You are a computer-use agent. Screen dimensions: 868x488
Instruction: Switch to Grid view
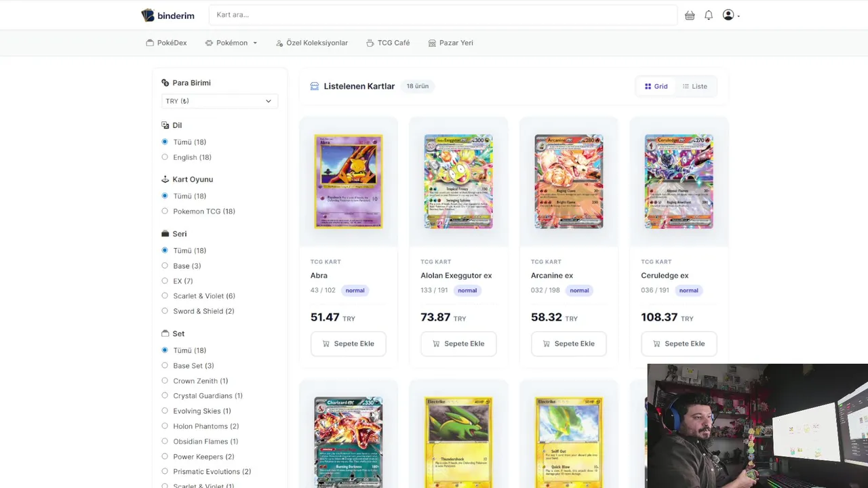pos(656,86)
